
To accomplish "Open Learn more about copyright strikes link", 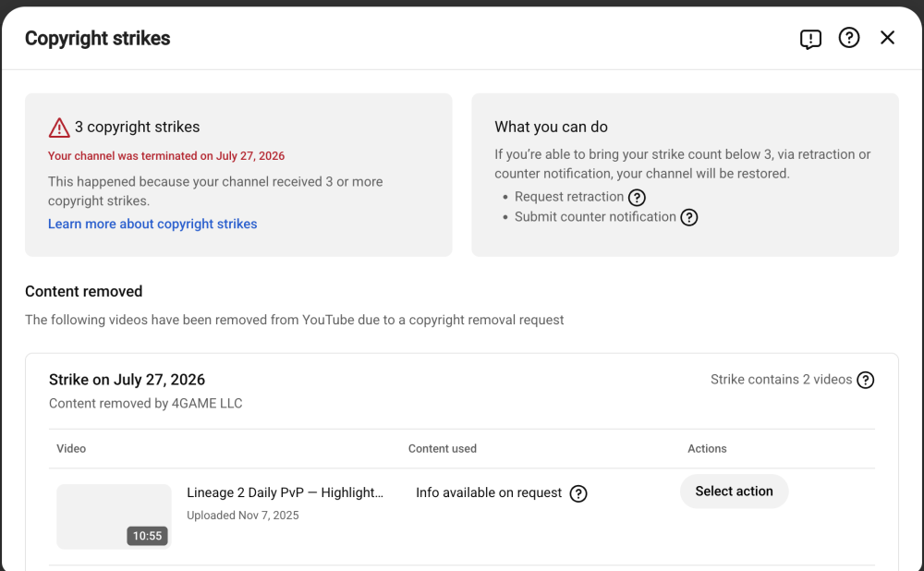I will [152, 224].
